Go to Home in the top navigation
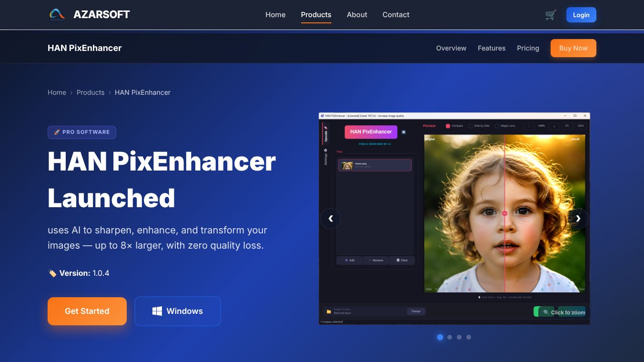 [x=275, y=15]
